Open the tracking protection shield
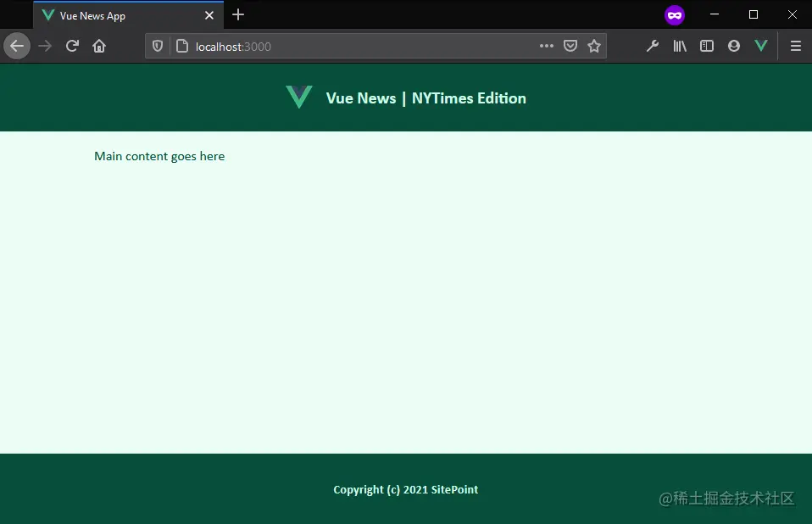This screenshot has width=812, height=524. (158, 46)
